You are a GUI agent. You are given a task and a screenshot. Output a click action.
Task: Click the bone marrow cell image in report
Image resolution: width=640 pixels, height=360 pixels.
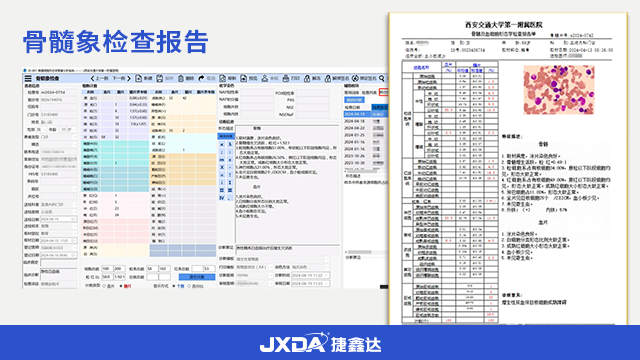pyautogui.click(x=559, y=89)
